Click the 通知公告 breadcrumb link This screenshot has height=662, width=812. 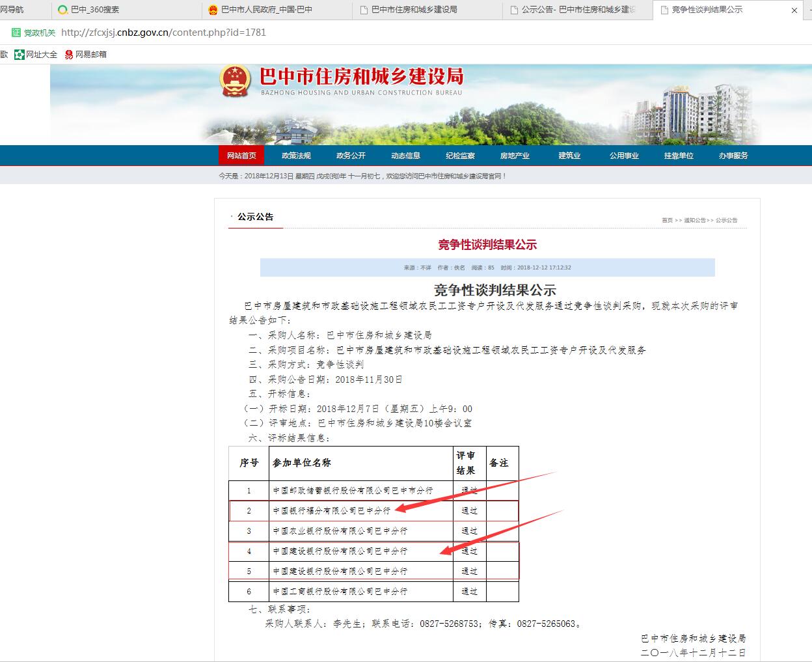tap(694, 221)
